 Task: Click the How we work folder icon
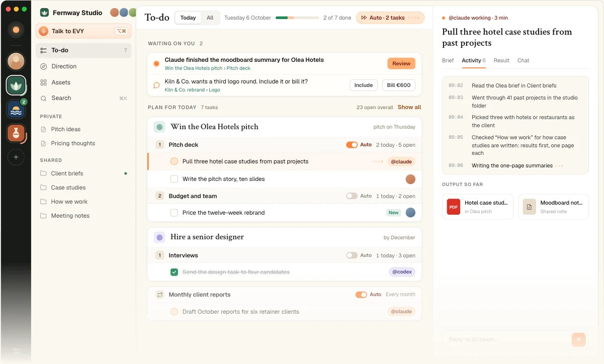(x=43, y=202)
